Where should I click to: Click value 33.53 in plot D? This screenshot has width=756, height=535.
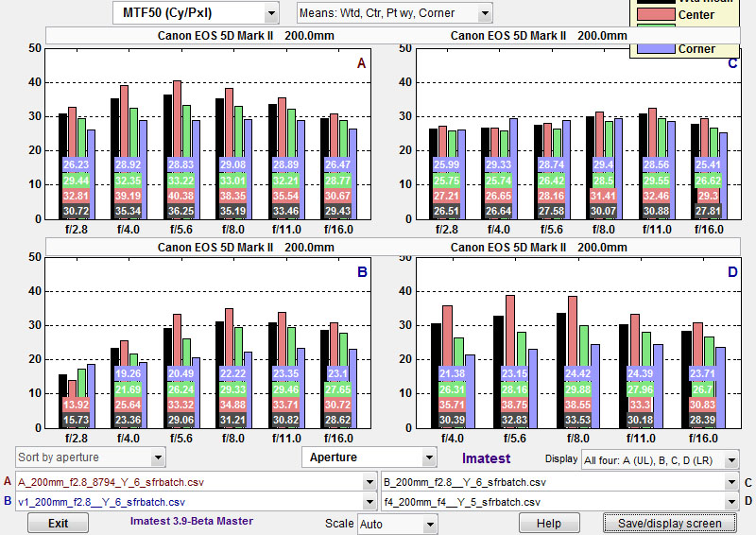tap(577, 421)
